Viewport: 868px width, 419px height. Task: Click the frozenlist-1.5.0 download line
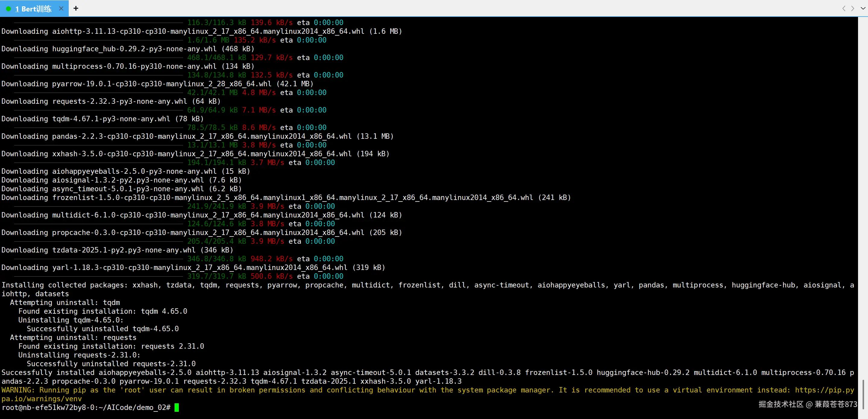tap(286, 198)
